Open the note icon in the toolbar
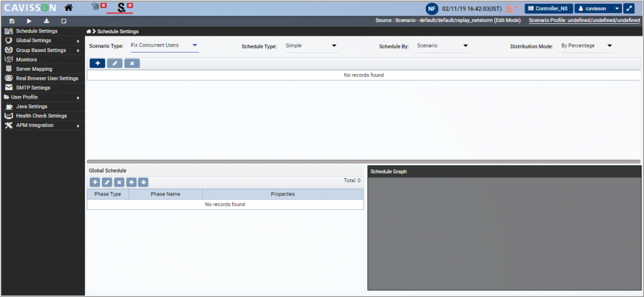 (x=64, y=21)
